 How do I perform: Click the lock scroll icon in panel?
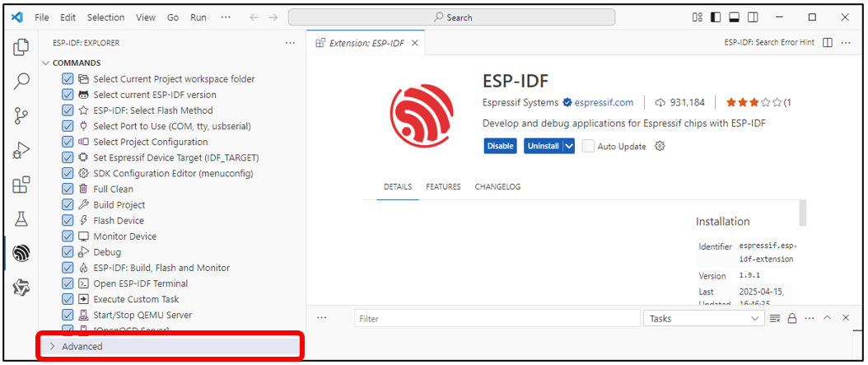[x=792, y=319]
